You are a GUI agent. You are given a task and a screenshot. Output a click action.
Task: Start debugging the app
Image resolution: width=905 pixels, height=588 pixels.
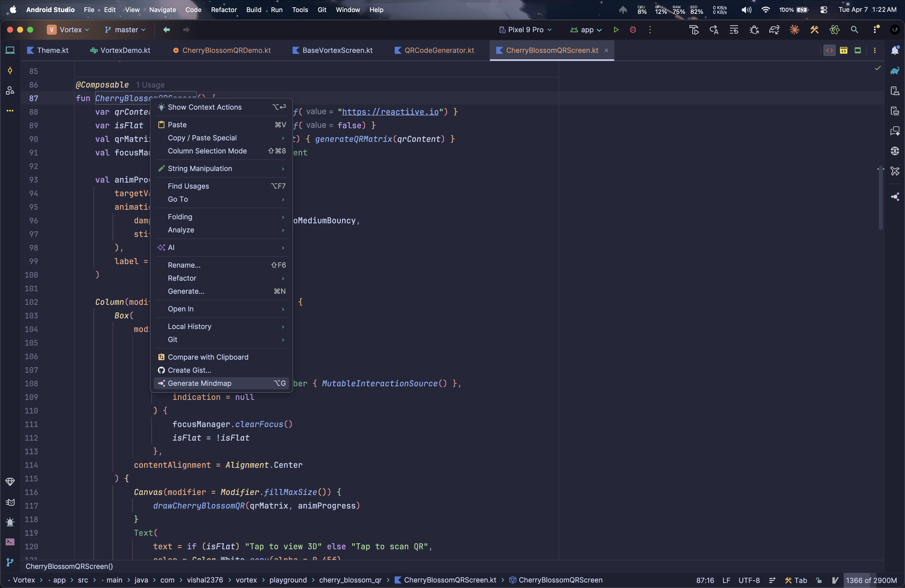[x=633, y=30]
